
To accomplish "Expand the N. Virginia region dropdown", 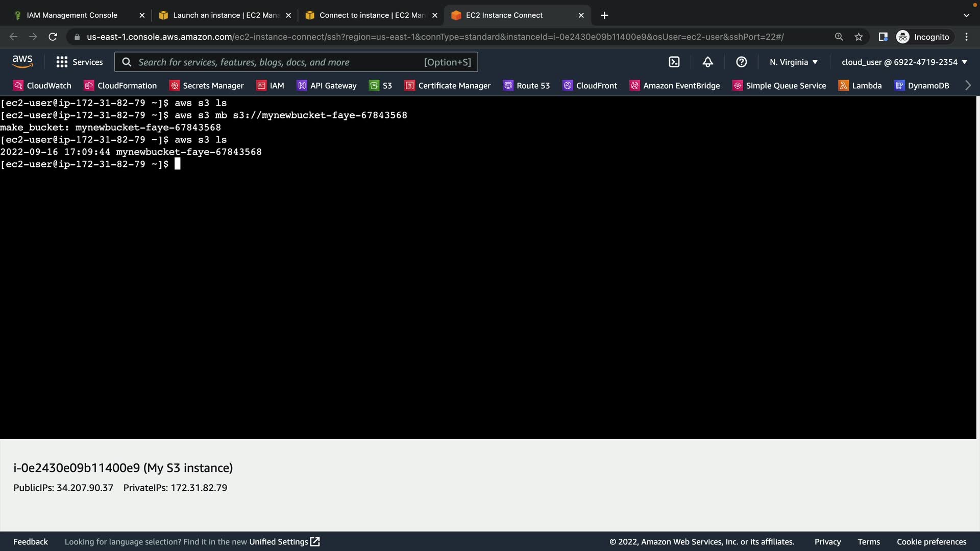I will [x=794, y=62].
